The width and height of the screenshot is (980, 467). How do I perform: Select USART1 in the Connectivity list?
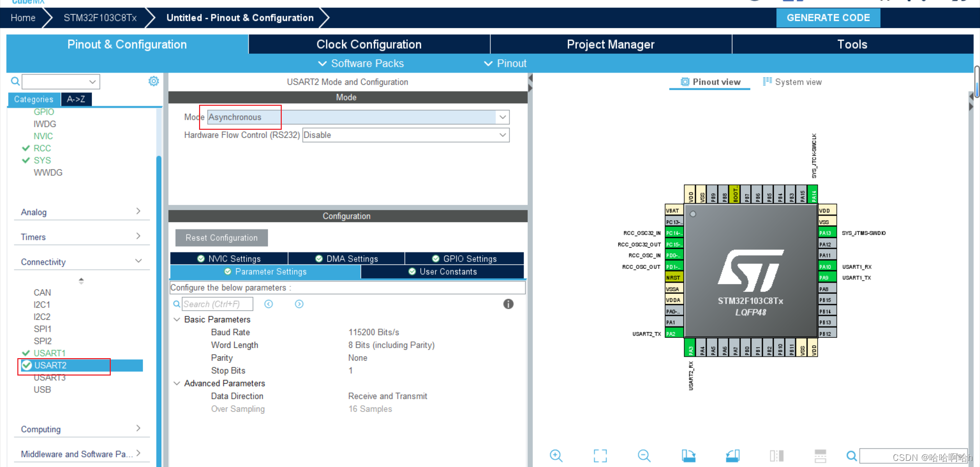49,353
